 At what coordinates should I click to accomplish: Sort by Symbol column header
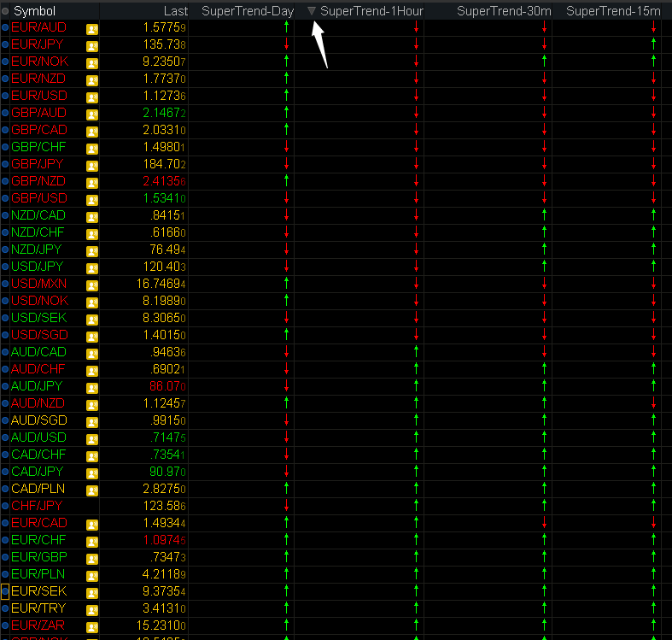pyautogui.click(x=35, y=11)
